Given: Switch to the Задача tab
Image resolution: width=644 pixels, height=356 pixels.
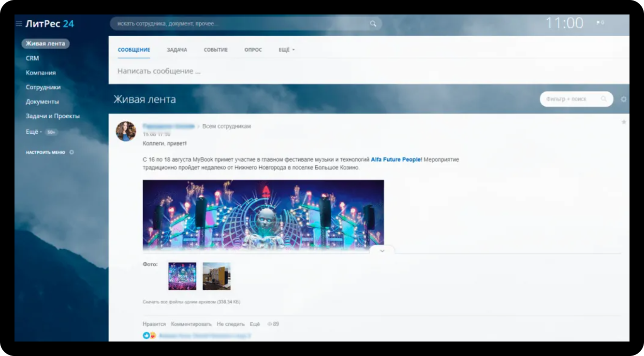Looking at the screenshot, I should pos(177,50).
